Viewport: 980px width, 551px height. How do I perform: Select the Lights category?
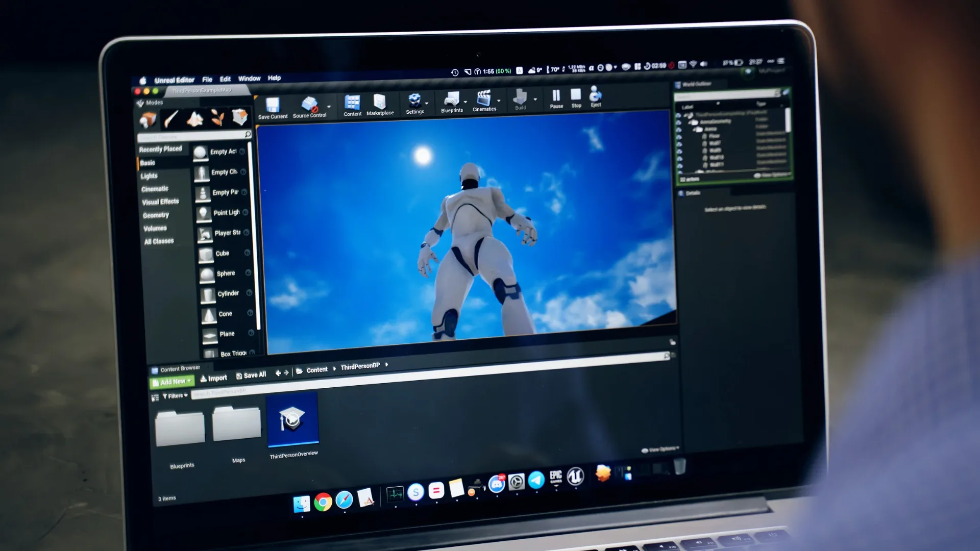point(149,176)
